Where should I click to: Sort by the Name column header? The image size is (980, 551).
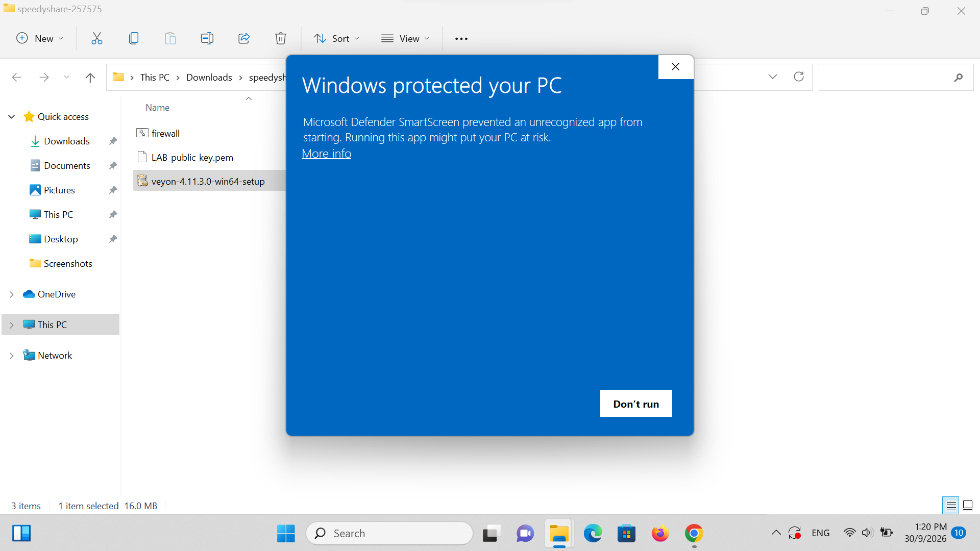[x=157, y=108]
